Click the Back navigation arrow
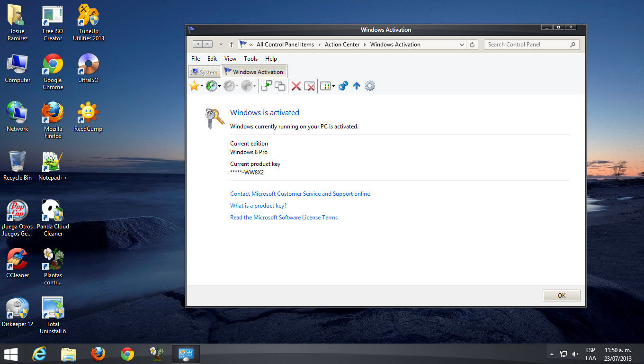Viewport: 644px width, 364px height. pyautogui.click(x=198, y=44)
